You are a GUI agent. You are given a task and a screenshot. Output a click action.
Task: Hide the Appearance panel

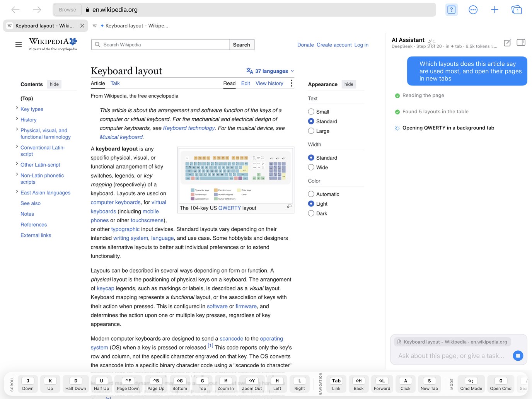point(349,84)
